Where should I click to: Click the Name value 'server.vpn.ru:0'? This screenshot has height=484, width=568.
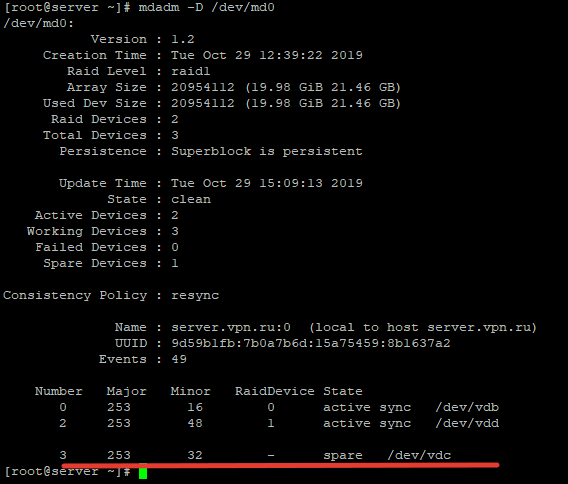pyautogui.click(x=231, y=327)
